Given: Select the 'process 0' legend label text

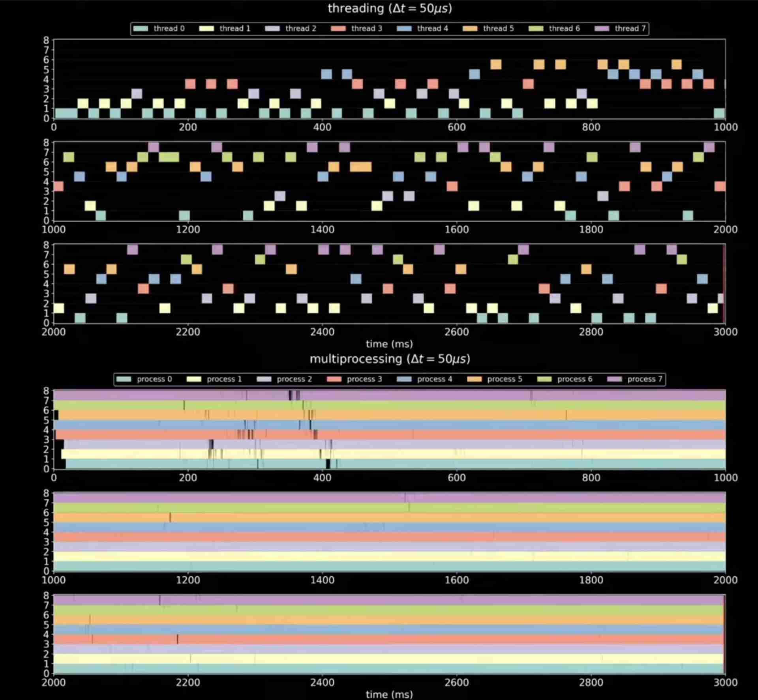Looking at the screenshot, I should [154, 379].
